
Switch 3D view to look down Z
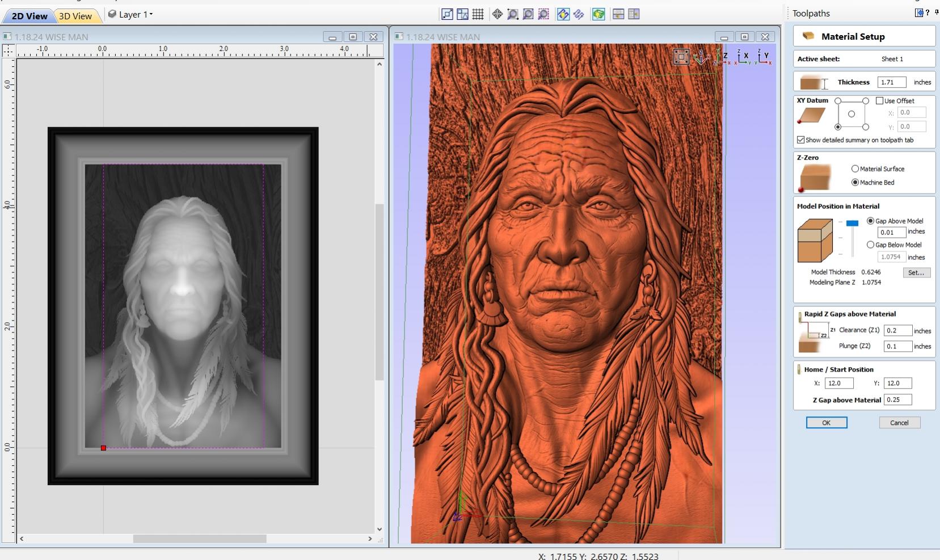click(x=723, y=56)
